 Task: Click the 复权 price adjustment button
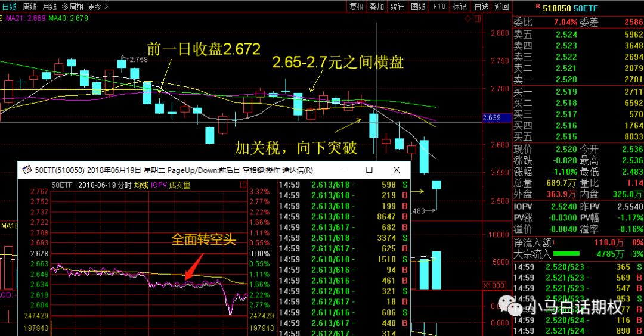[357, 7]
